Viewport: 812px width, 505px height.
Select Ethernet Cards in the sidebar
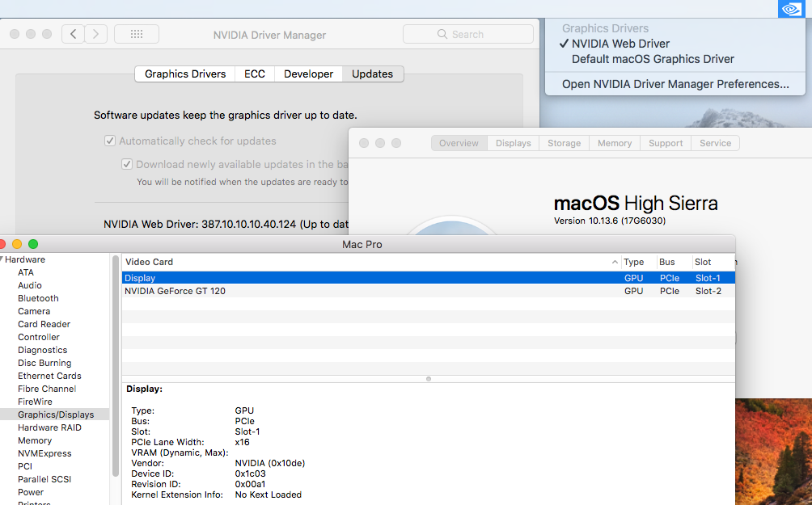49,376
